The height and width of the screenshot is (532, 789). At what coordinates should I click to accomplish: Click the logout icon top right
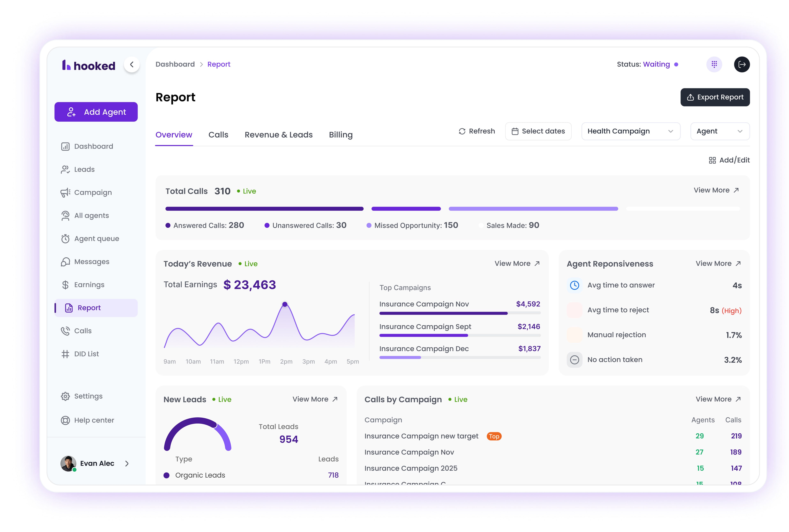[742, 64]
